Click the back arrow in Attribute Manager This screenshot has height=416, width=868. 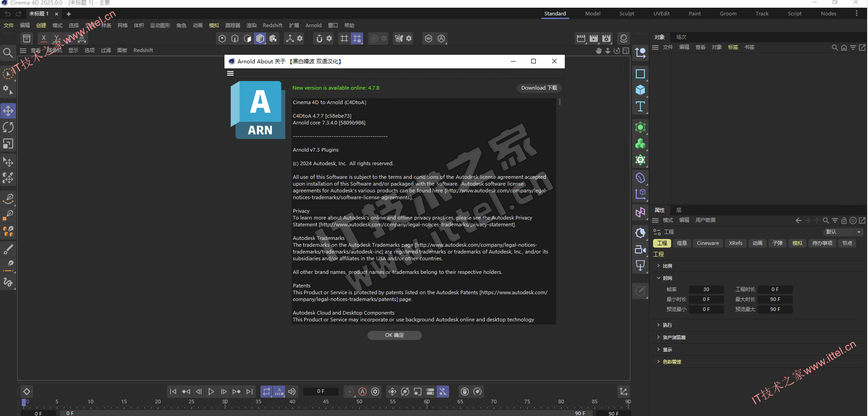798,220
